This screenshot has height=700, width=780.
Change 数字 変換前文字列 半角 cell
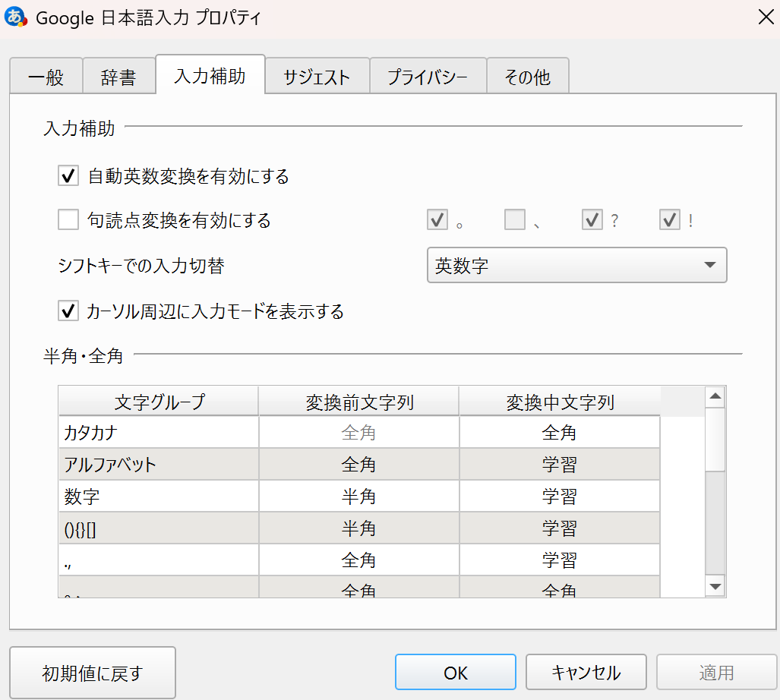(358, 497)
